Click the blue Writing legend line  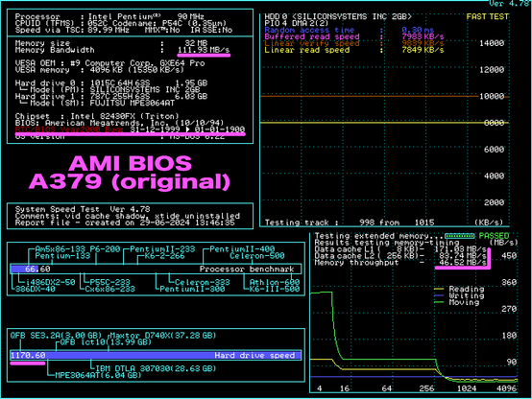pyautogui.click(x=439, y=295)
